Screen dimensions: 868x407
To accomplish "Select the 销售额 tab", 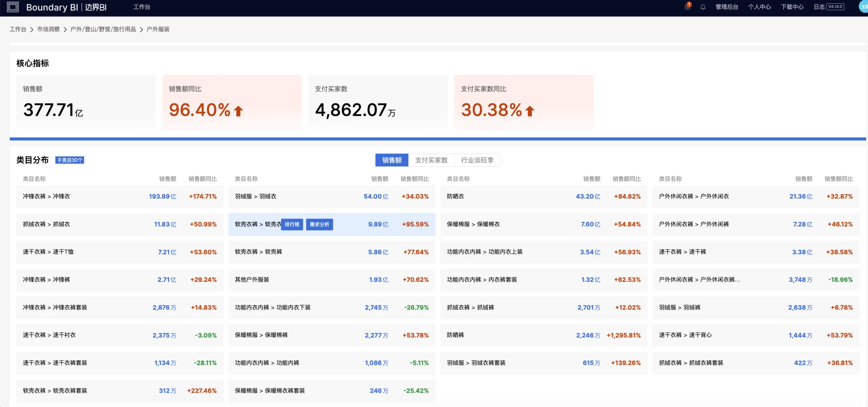I will (392, 160).
